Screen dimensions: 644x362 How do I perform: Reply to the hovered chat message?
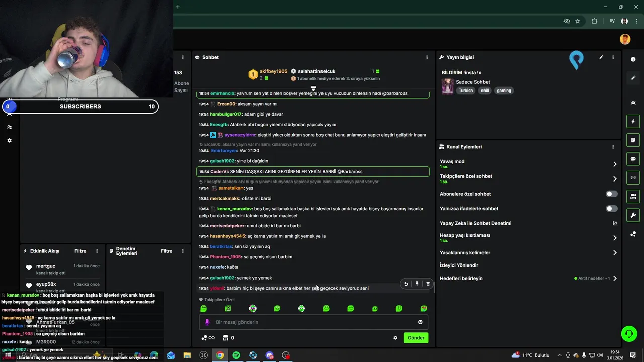(406, 284)
